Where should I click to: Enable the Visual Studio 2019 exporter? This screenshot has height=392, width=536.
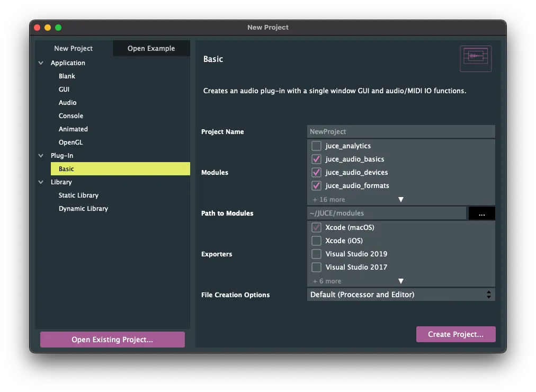(316, 254)
